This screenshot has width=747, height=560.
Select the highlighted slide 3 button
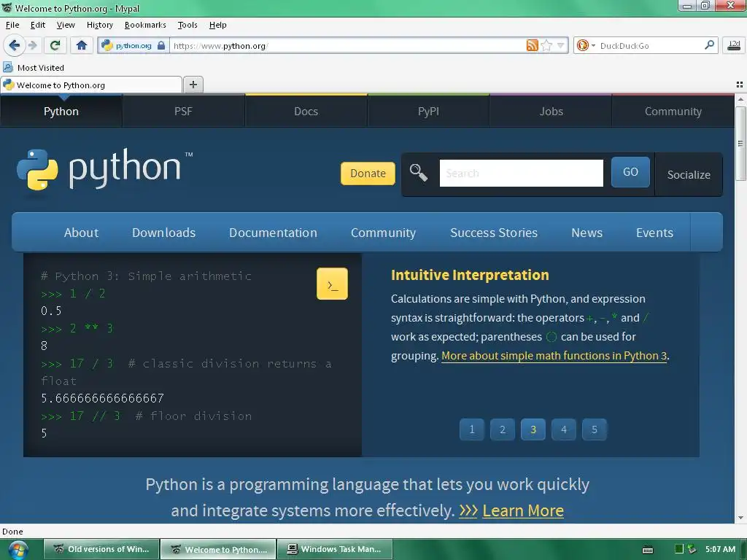(533, 429)
